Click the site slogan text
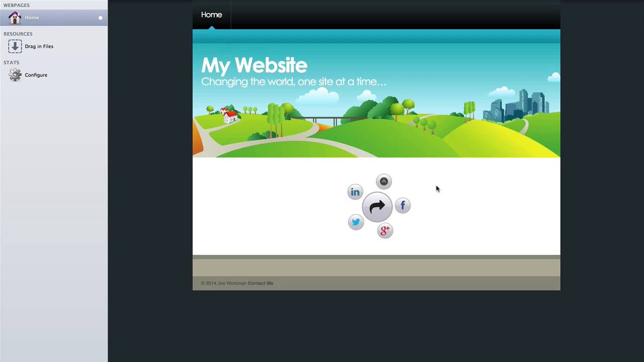Viewport: 644px width, 362px height. point(294,81)
